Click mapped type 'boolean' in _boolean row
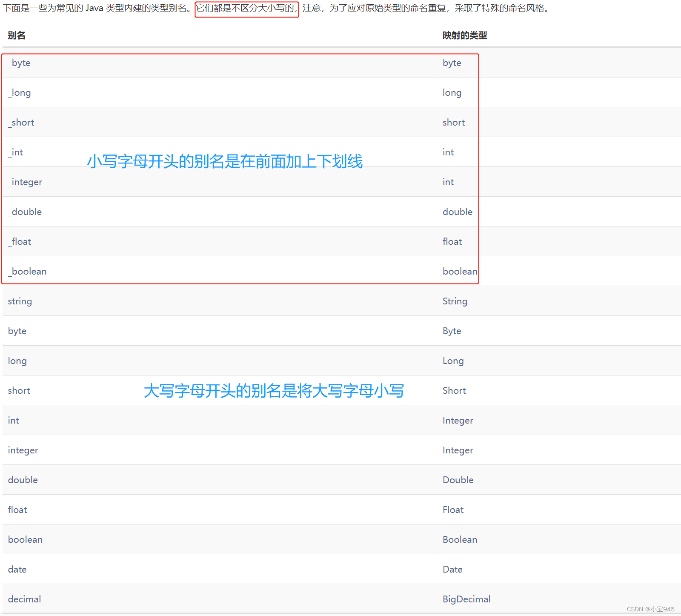This screenshot has height=616, width=681. [x=460, y=272]
